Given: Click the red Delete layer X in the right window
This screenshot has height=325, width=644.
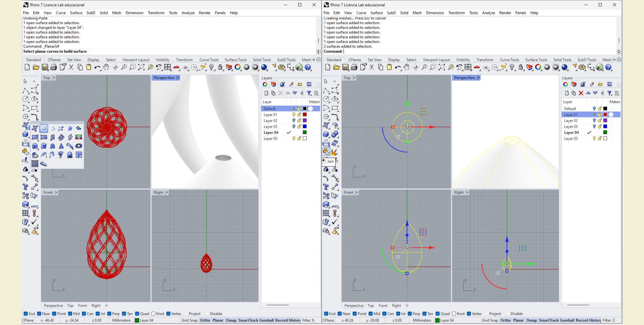Looking at the screenshot, I should click(x=581, y=93).
